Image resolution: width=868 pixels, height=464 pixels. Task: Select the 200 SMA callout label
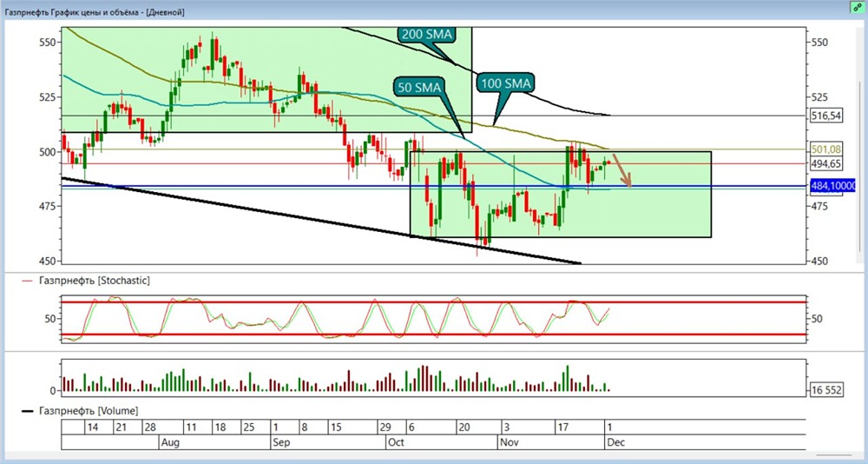[x=425, y=35]
